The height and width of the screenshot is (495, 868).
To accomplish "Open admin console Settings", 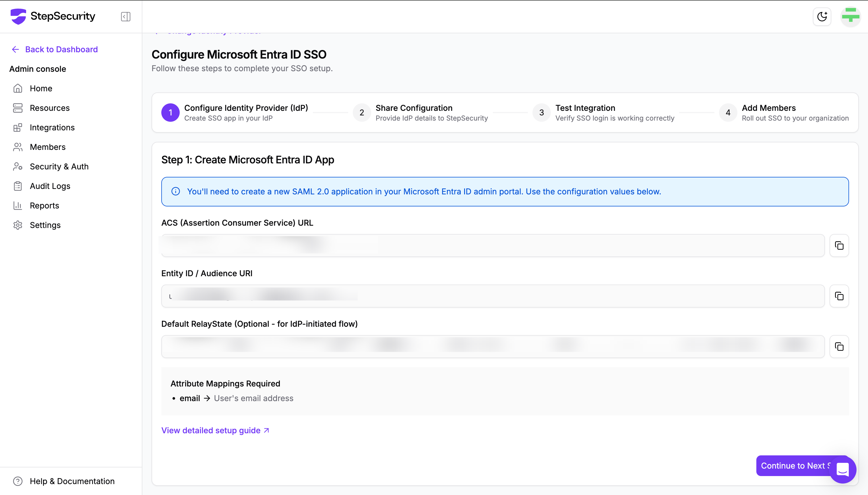I will coord(45,225).
